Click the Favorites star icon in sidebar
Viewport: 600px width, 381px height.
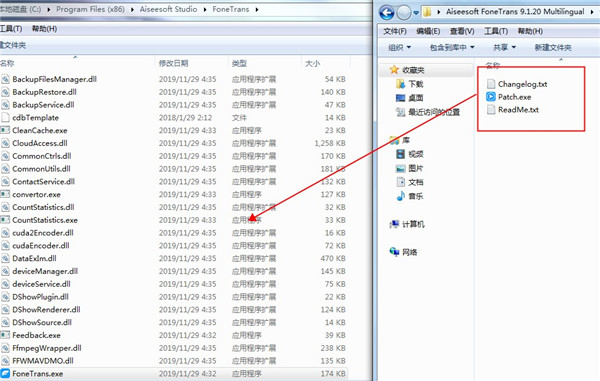point(394,70)
